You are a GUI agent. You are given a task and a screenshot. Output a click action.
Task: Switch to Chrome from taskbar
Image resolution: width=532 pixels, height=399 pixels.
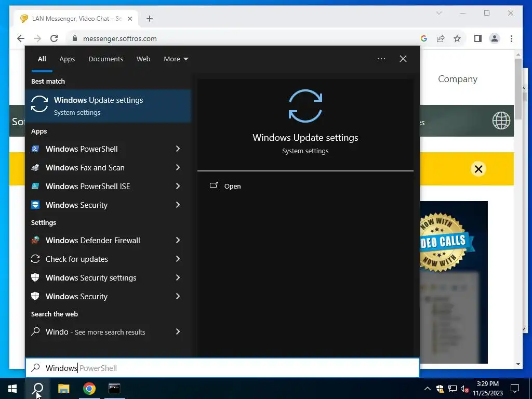pyautogui.click(x=89, y=389)
